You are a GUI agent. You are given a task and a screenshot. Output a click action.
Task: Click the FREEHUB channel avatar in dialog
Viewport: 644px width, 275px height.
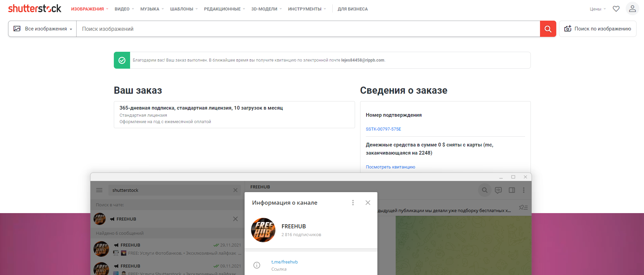(263, 230)
